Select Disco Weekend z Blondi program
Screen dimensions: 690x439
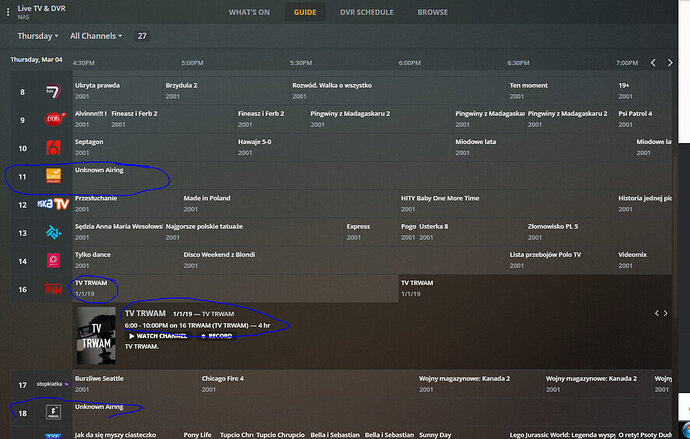click(x=344, y=260)
